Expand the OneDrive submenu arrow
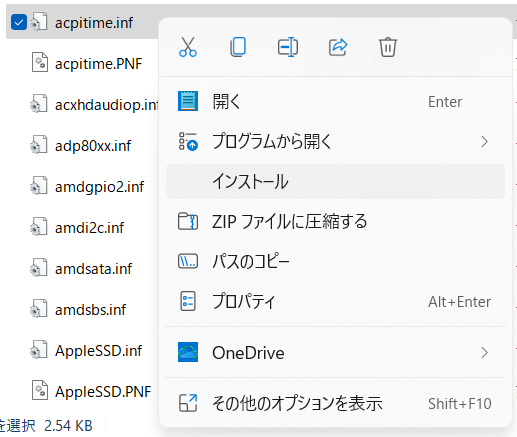517x437 pixels. click(x=485, y=352)
